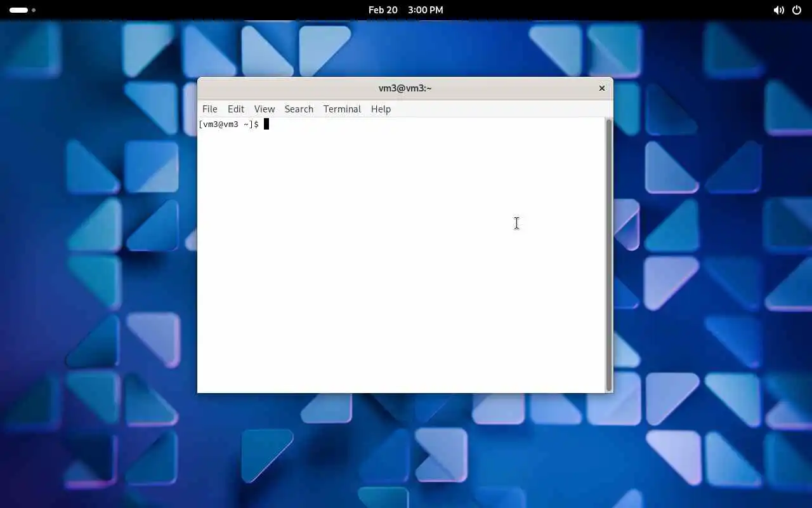812x508 pixels.
Task: Open the Search menu
Action: click(x=299, y=109)
